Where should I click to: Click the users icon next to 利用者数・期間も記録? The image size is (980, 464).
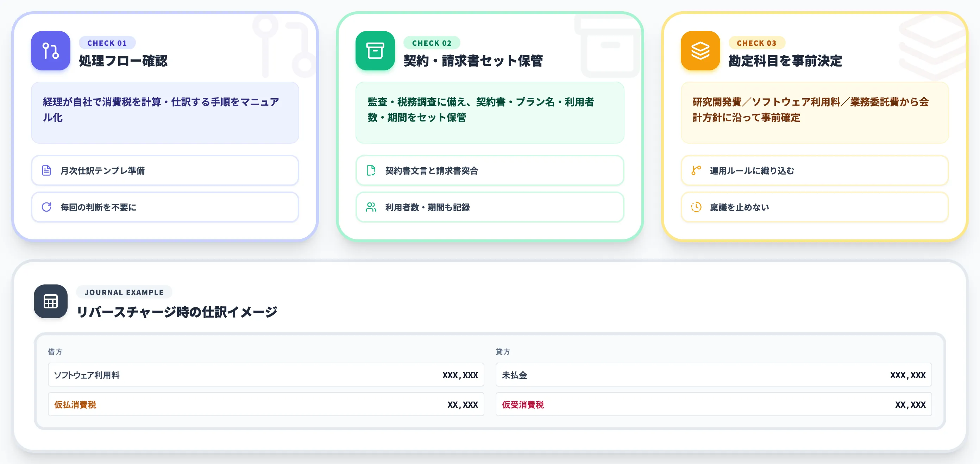click(371, 207)
